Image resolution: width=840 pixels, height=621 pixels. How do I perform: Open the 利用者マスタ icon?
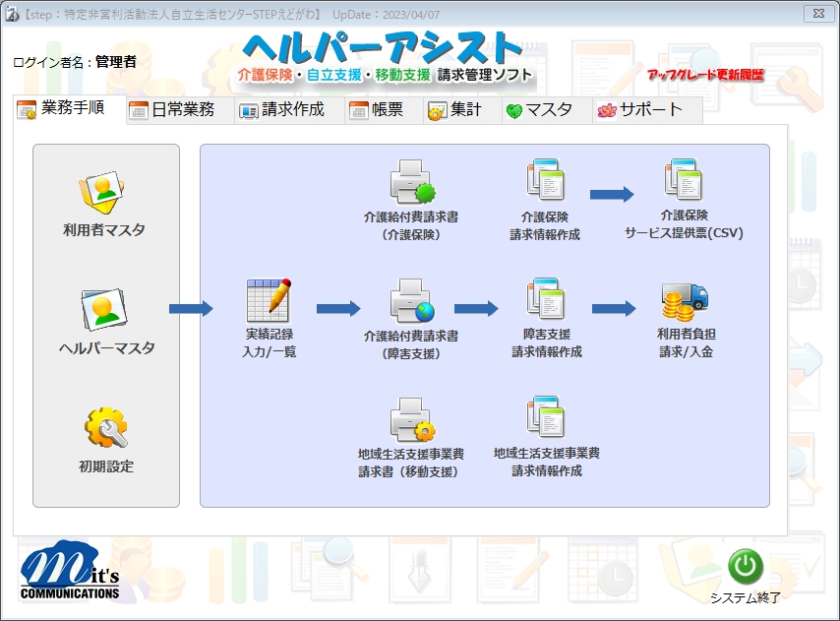tap(101, 191)
